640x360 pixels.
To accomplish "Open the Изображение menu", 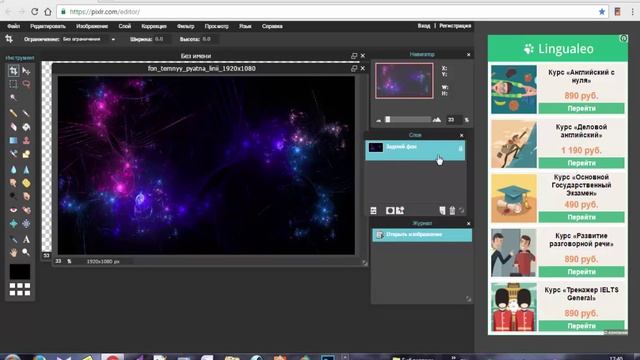I will [x=92, y=26].
